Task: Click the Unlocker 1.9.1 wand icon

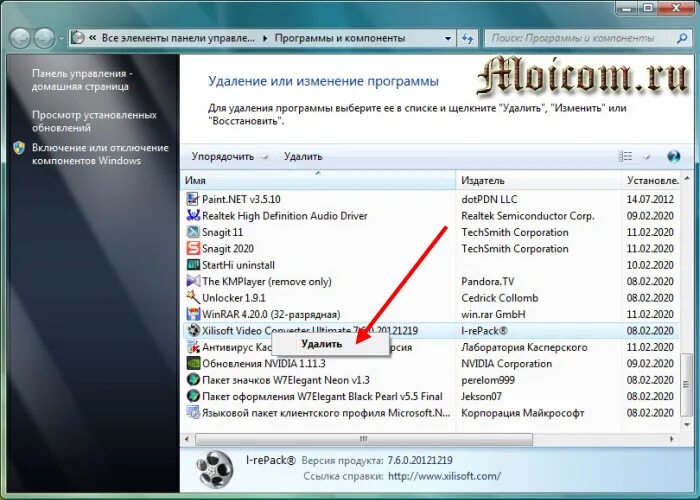Action: [x=193, y=298]
